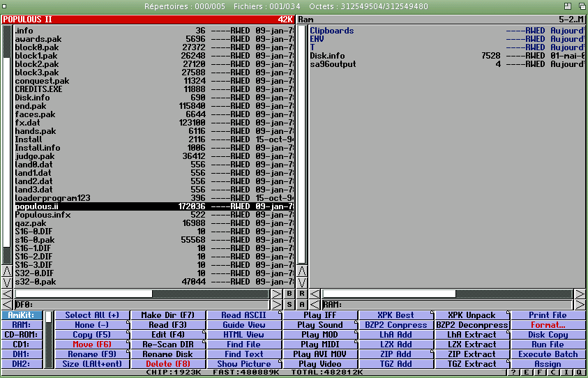
Task: Click the Re-Scan DIR button
Action: pyautogui.click(x=168, y=345)
